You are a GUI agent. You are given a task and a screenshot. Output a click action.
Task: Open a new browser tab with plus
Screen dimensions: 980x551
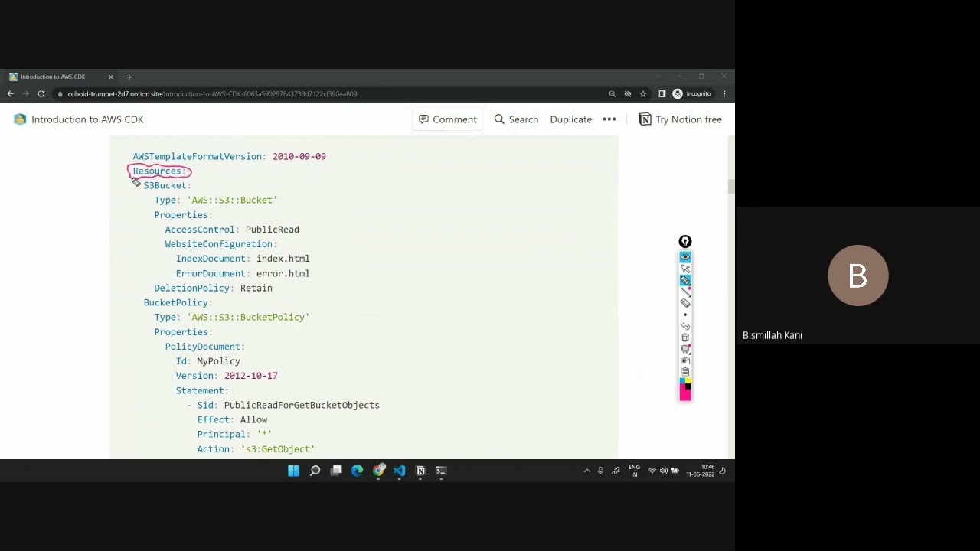click(129, 77)
